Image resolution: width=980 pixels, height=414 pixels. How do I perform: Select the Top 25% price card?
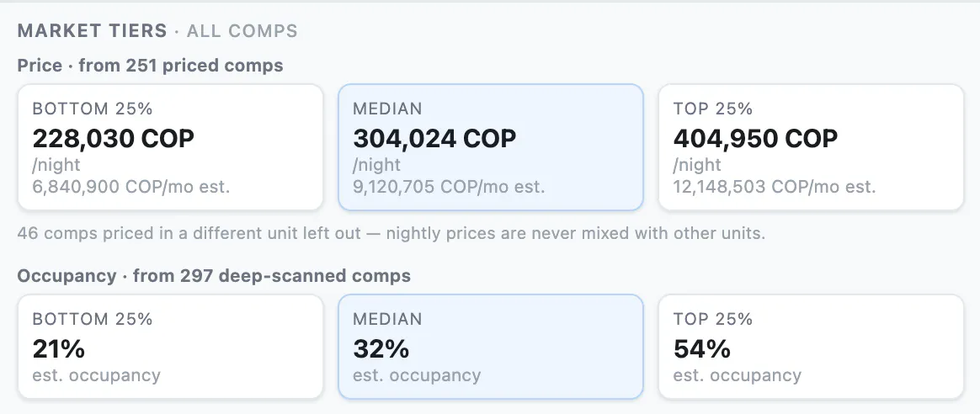[812, 147]
